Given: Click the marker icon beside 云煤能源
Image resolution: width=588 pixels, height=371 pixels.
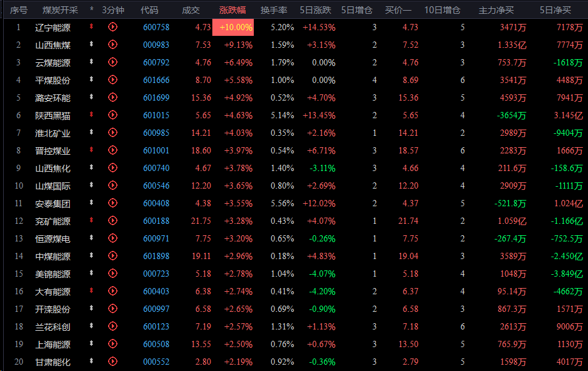Looking at the screenshot, I should [92, 62].
